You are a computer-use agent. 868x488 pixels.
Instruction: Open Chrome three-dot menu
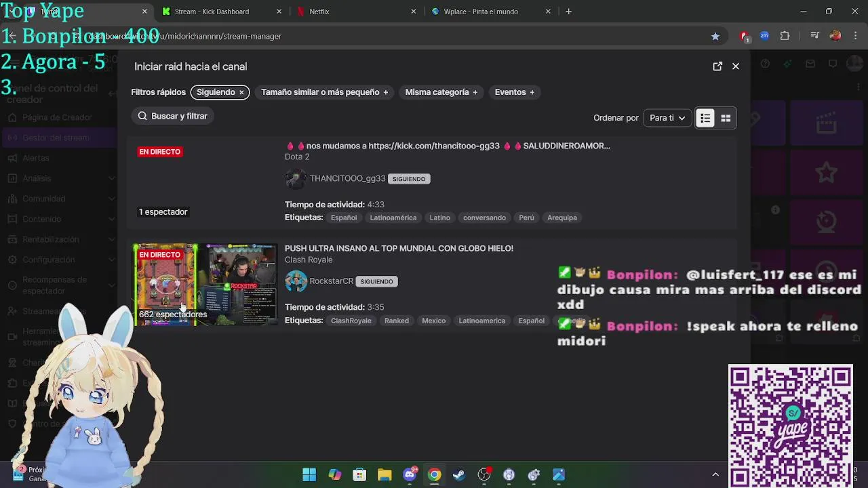pyautogui.click(x=855, y=36)
